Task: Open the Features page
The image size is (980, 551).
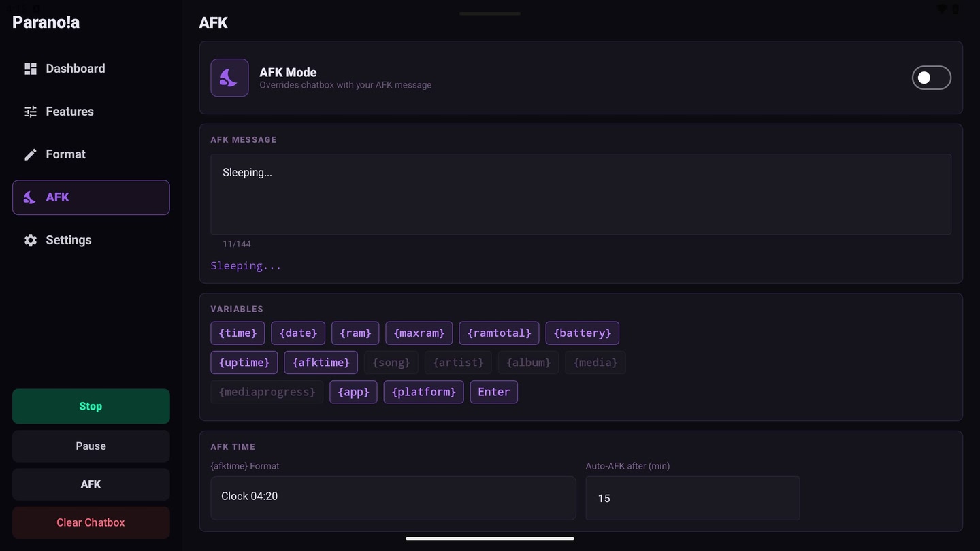Action: coord(91,112)
